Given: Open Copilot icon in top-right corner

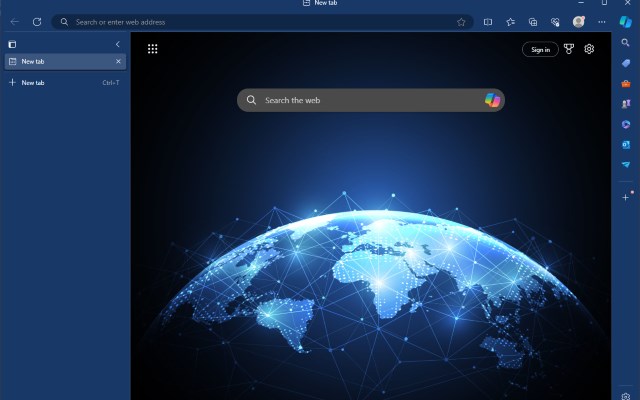Looking at the screenshot, I should pyautogui.click(x=625, y=22).
